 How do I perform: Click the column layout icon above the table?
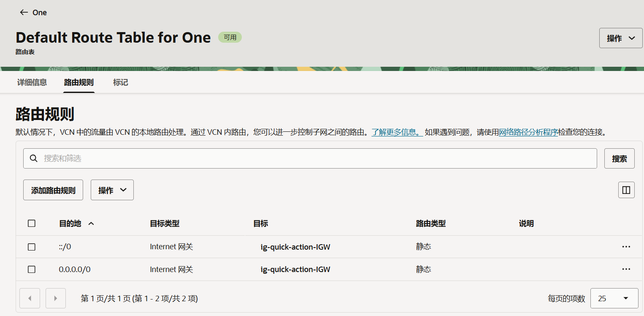pos(626,190)
